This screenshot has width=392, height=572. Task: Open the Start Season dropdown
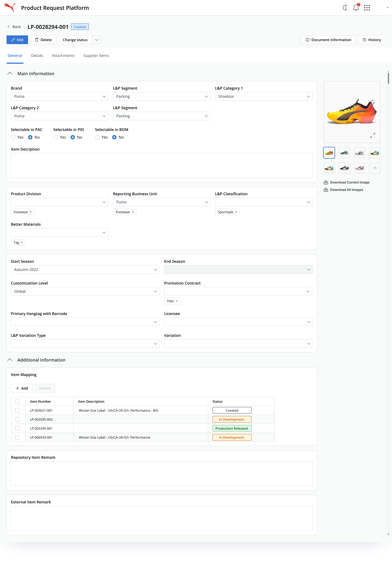(85, 270)
